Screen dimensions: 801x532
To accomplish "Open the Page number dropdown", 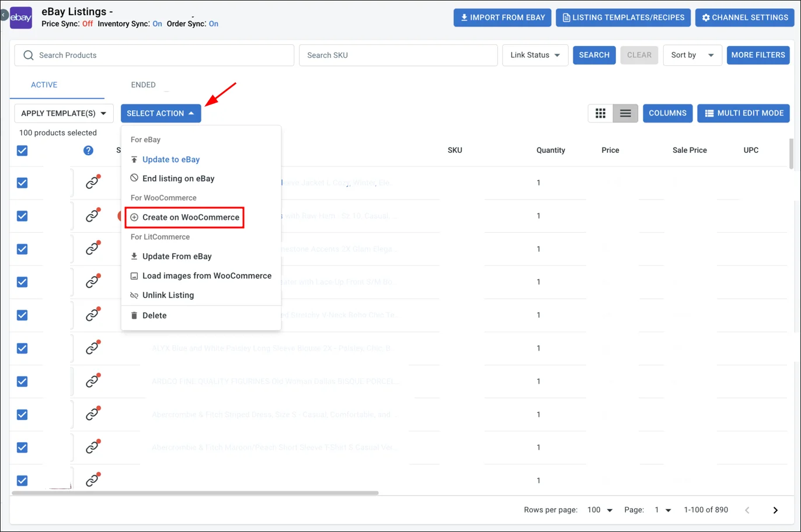I will click(x=663, y=510).
